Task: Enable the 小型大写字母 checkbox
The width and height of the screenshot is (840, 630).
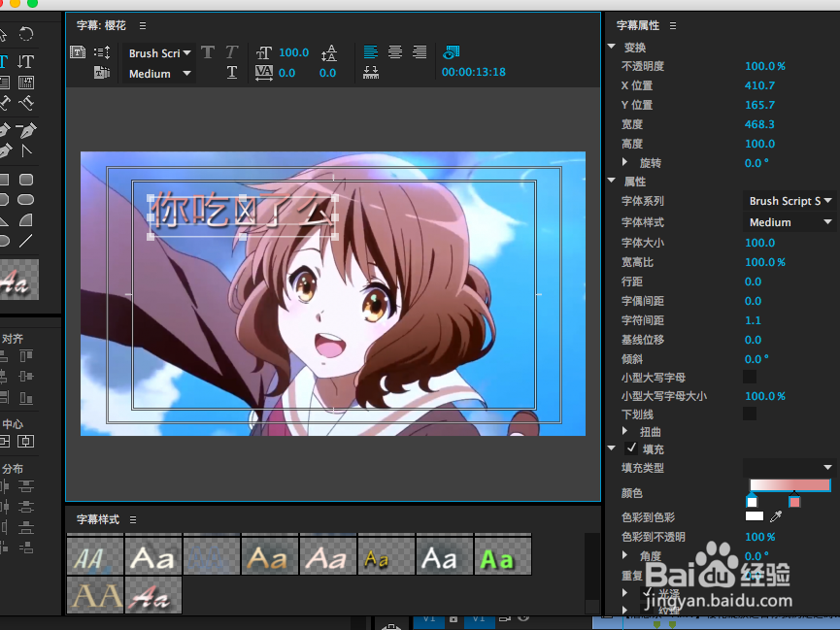Action: coord(750,378)
